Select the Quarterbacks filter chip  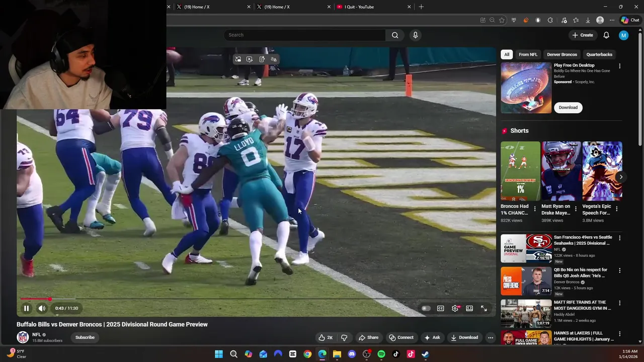tap(599, 54)
